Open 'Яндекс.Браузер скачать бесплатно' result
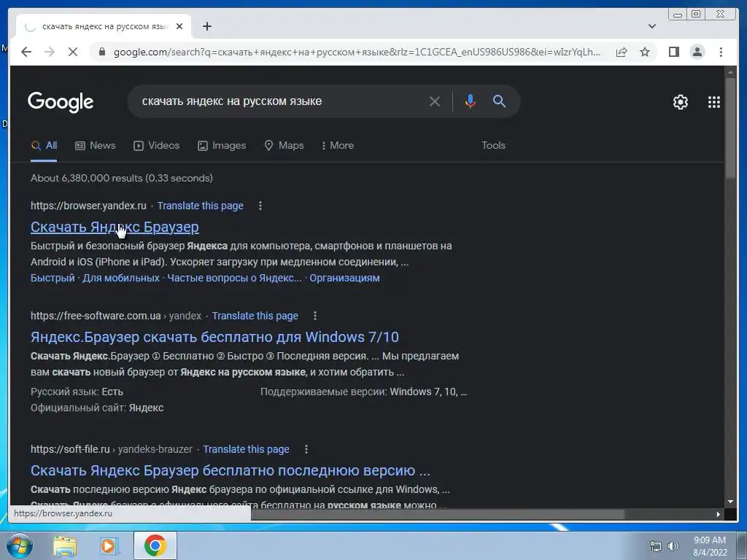This screenshot has height=560, width=747. (x=214, y=337)
